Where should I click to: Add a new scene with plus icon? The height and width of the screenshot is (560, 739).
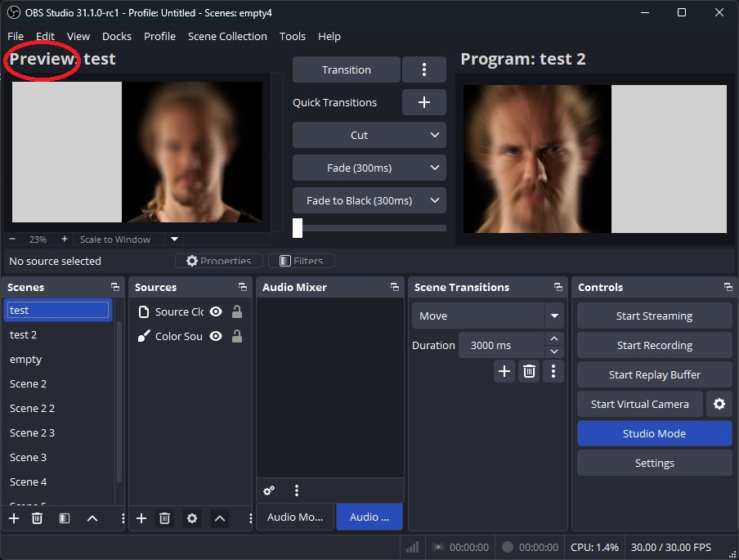coord(14,518)
